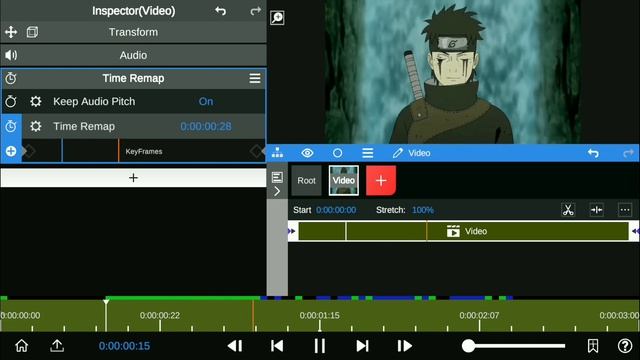The image size is (640, 360).
Task: Select the Root tab
Action: tap(307, 180)
